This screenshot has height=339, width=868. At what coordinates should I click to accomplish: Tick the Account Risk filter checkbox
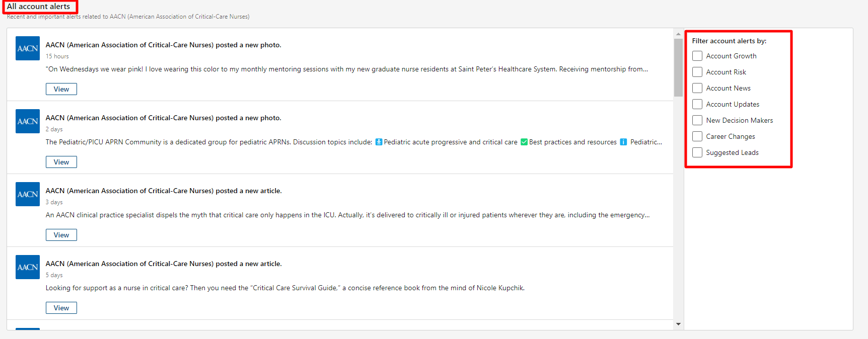pyautogui.click(x=697, y=72)
